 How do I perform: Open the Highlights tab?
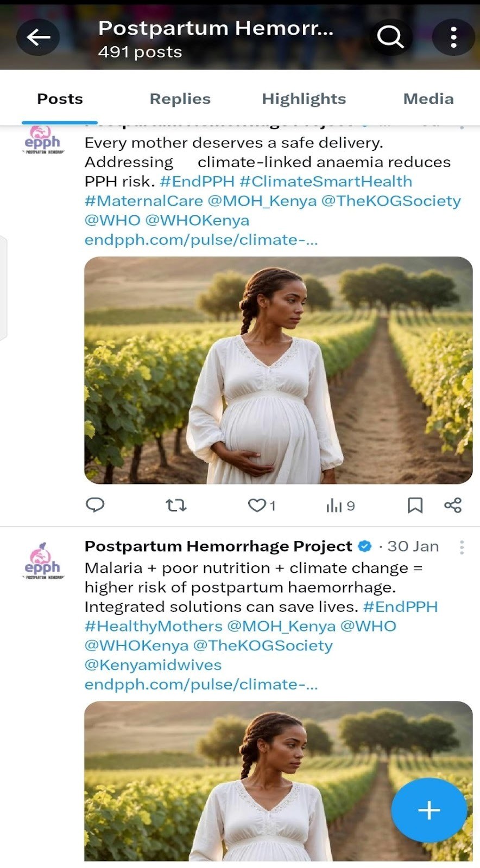[304, 98]
